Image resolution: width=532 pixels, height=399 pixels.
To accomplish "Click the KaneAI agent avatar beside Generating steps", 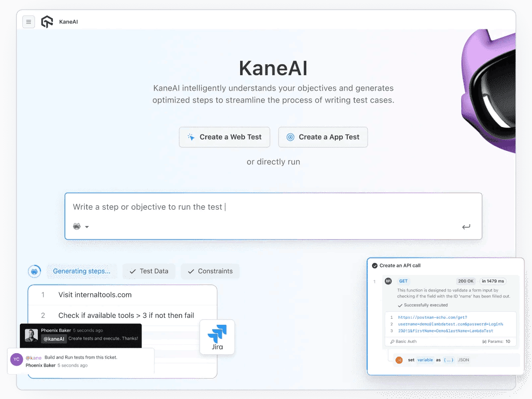I will 34,271.
